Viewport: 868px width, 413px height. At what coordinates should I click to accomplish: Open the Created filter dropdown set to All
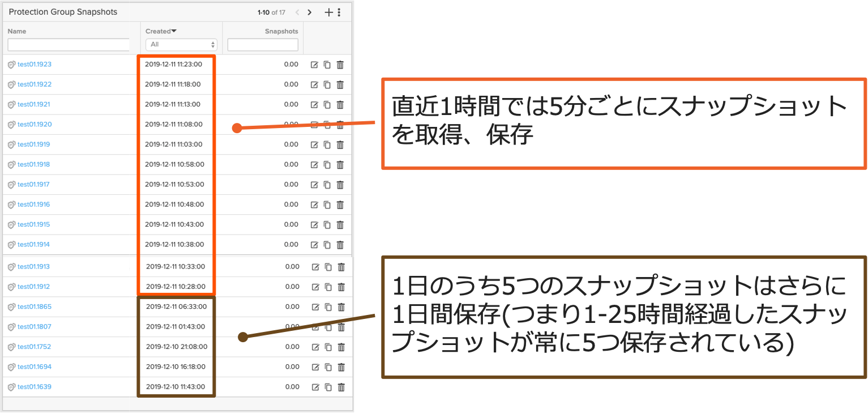pos(181,44)
